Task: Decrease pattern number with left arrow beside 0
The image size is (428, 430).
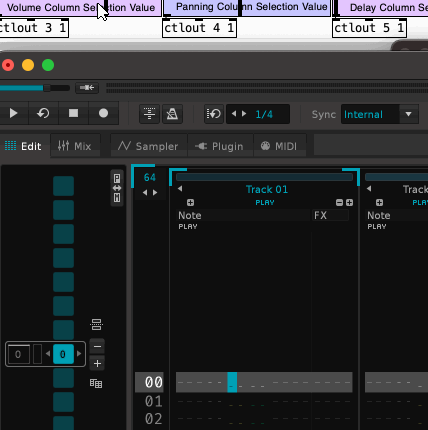Action: tap(48, 354)
